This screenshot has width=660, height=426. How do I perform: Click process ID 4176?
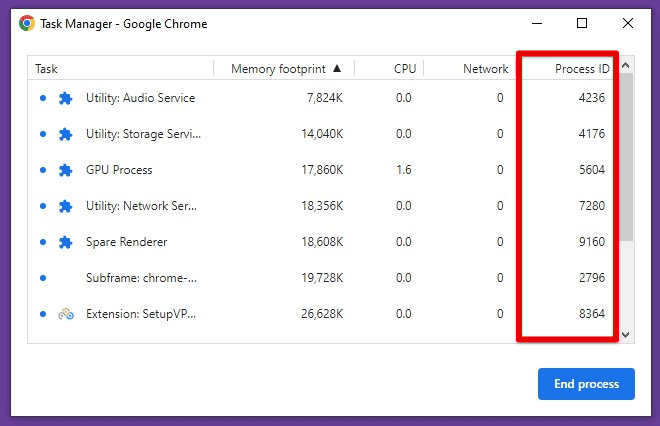591,134
